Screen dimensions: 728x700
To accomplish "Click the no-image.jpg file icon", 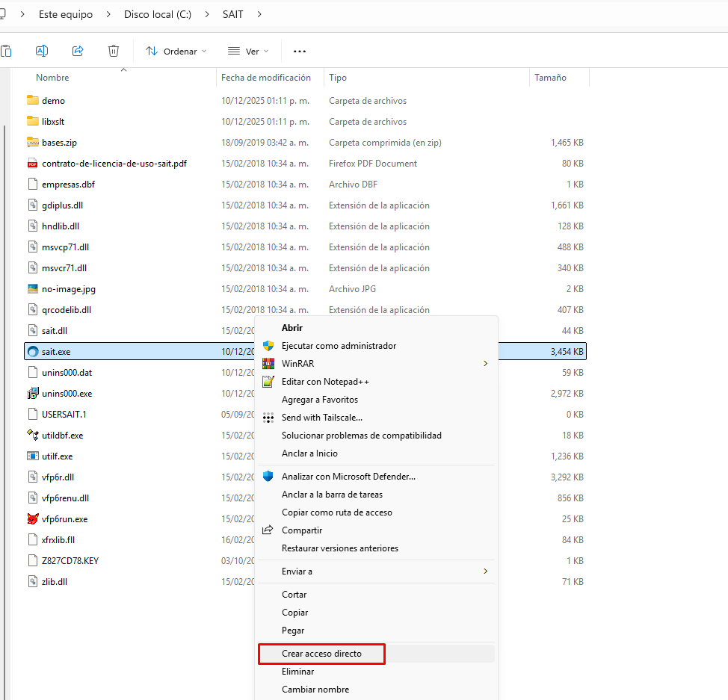I will point(32,289).
